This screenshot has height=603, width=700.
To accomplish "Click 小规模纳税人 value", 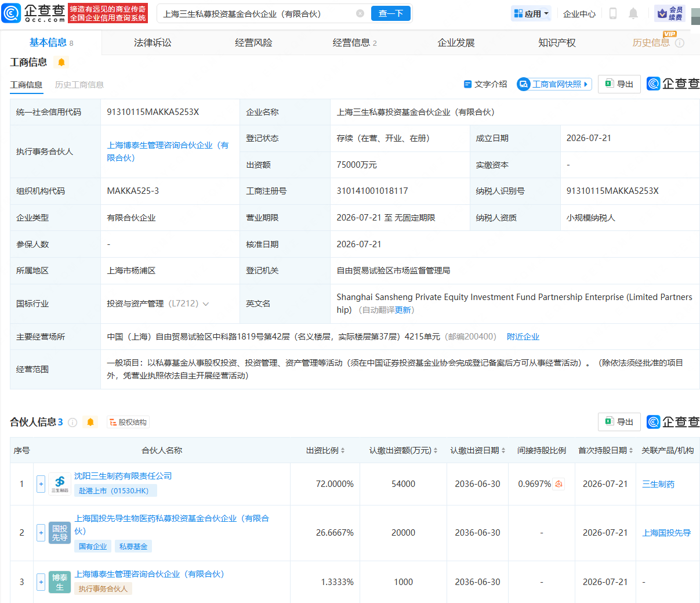I will tap(591, 218).
